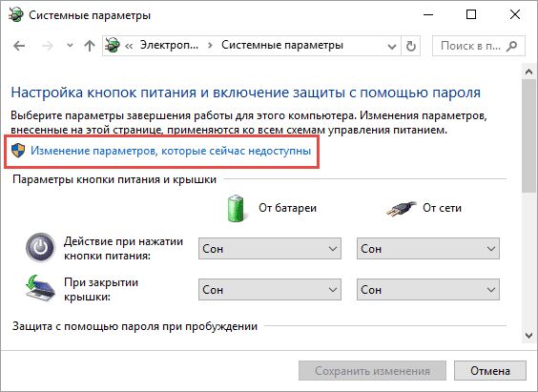538x392 pixels.
Task: Click 'Защита с помощью пароля при пробуждении' heading
Action: pyautogui.click(x=134, y=326)
